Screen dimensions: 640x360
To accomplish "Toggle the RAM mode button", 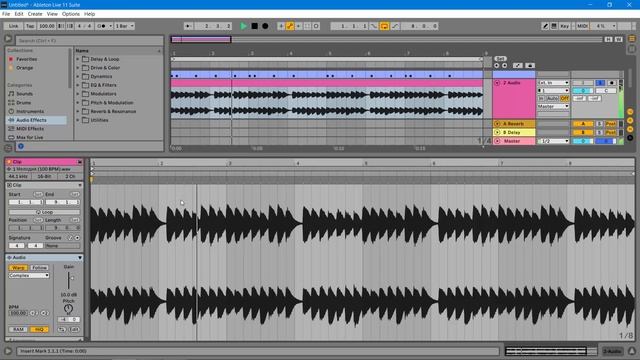I will click(x=18, y=329).
